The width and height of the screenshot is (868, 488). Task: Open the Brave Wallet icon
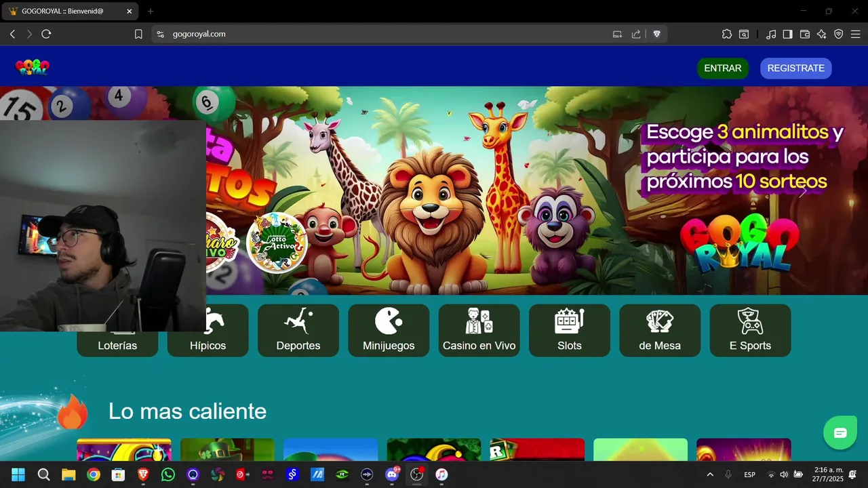pos(805,34)
